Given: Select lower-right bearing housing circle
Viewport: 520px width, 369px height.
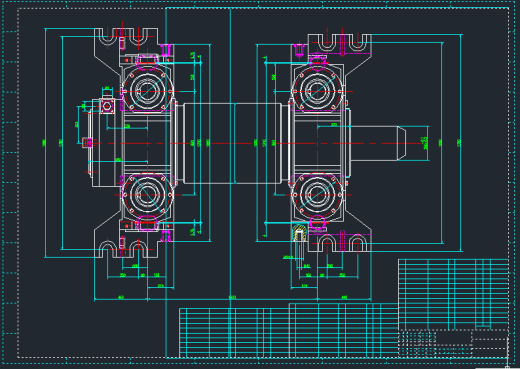Looking at the screenshot, I should 318,194.
